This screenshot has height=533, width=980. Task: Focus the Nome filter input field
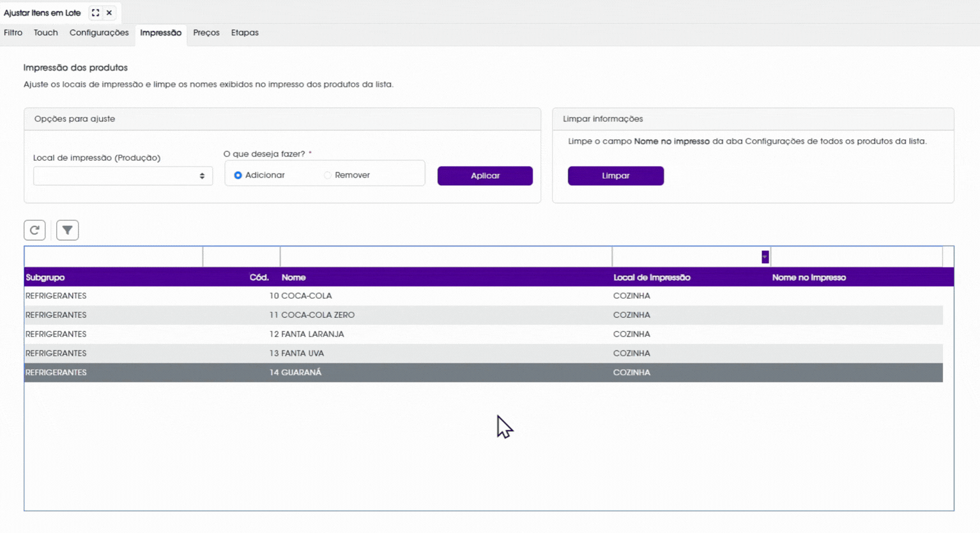pos(446,257)
